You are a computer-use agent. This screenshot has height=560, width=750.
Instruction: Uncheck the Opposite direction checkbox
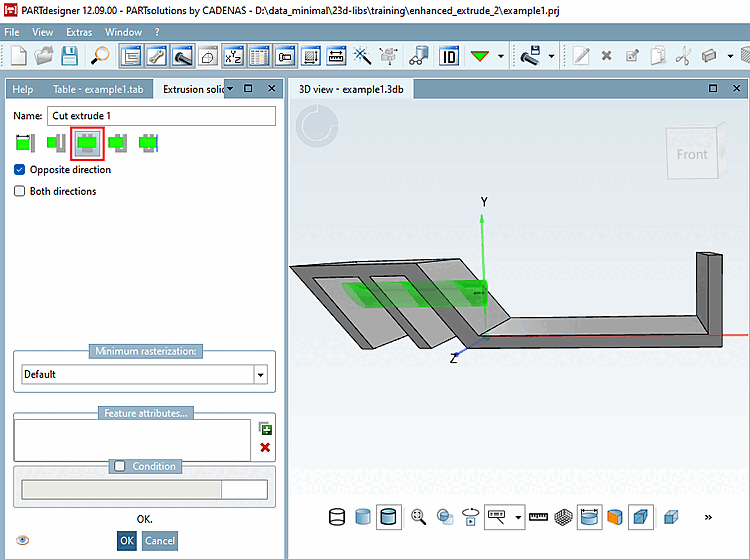pos(20,170)
